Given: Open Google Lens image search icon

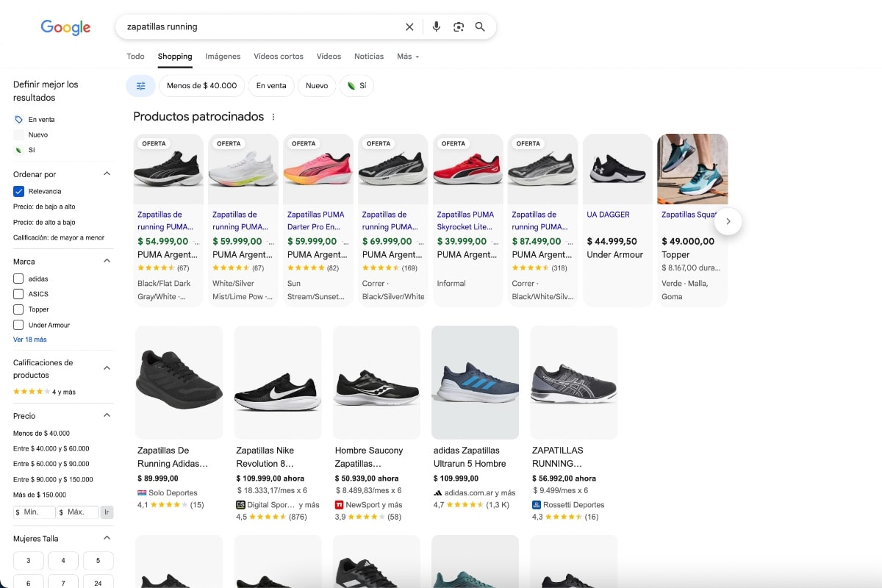Looking at the screenshot, I should [x=458, y=26].
